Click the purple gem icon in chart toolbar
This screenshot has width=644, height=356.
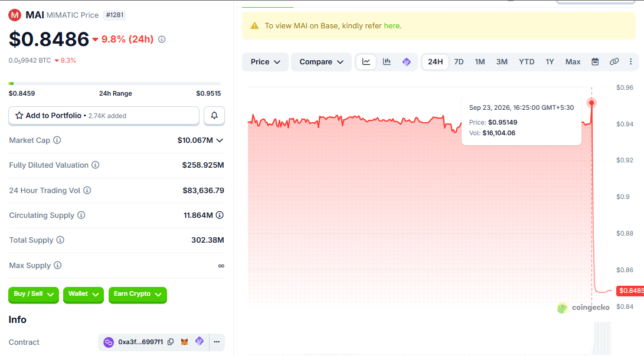(x=407, y=62)
